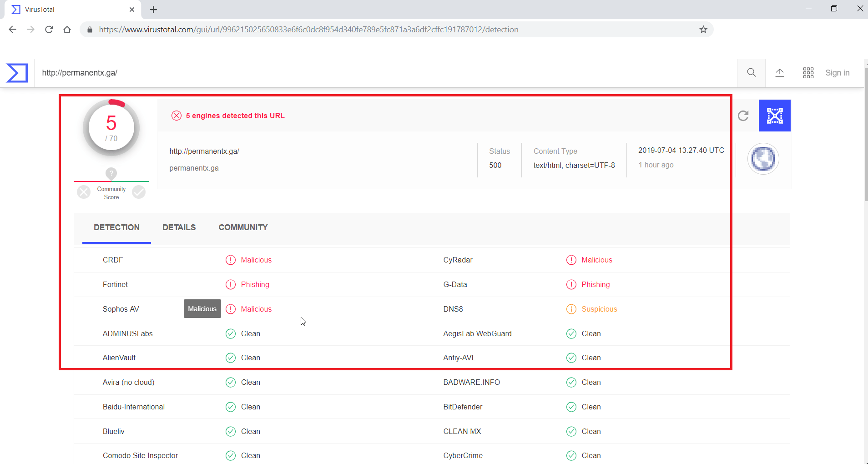This screenshot has width=868, height=464.
Task: Click G-Data phishing warning icon
Action: pos(571,284)
